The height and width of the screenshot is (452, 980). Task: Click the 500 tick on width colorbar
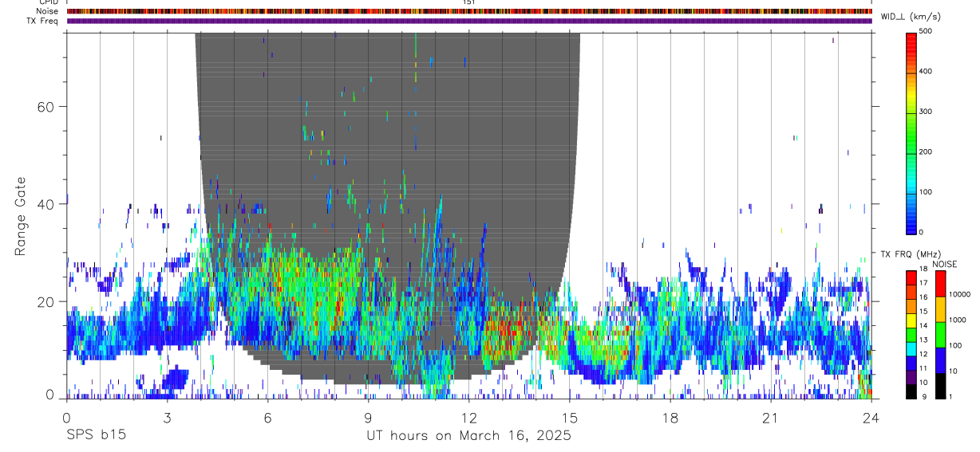[926, 31]
